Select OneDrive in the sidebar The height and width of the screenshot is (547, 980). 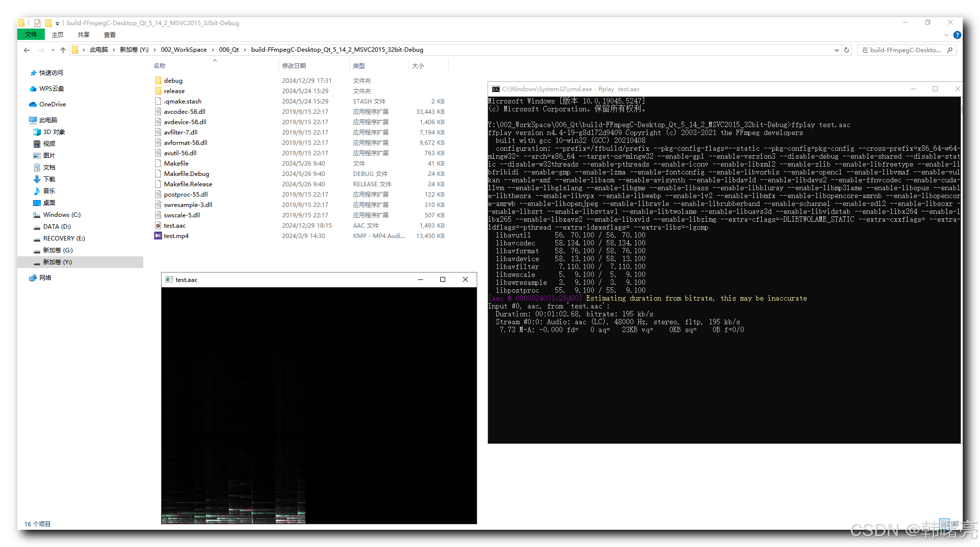[51, 104]
